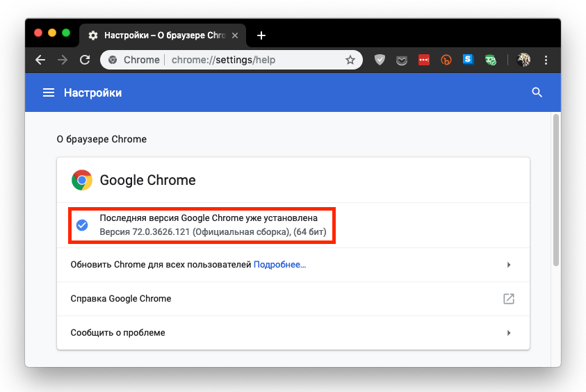Open the blue S extension icon
Image resolution: width=586 pixels, height=392 pixels.
tap(468, 59)
